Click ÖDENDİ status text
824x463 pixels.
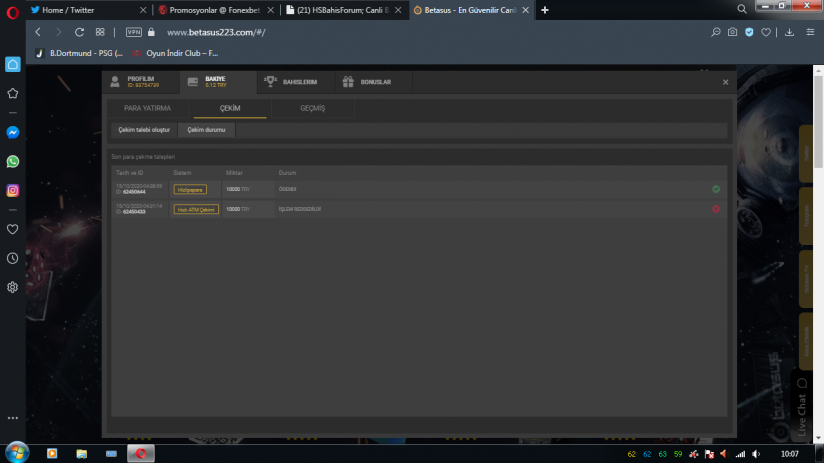click(x=287, y=189)
